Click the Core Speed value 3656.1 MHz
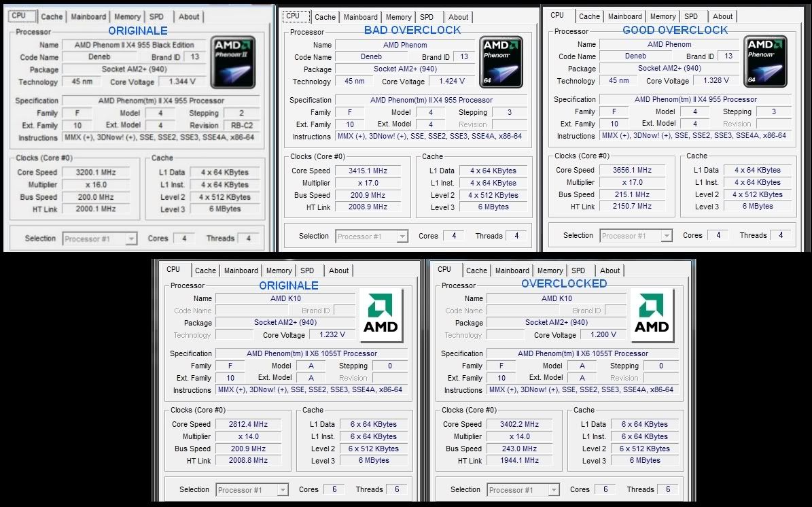The image size is (812, 507). 633,170
